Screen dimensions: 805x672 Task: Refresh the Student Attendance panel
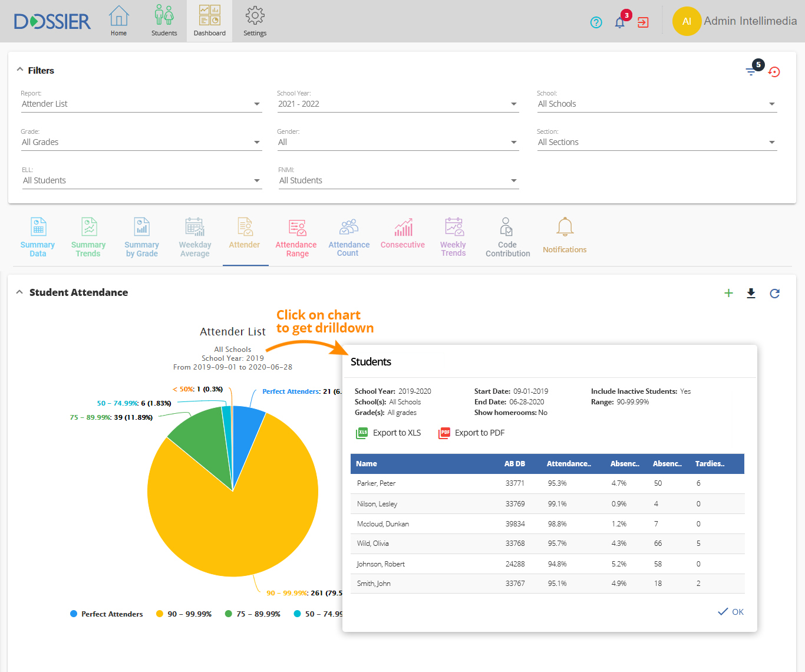pyautogui.click(x=774, y=293)
